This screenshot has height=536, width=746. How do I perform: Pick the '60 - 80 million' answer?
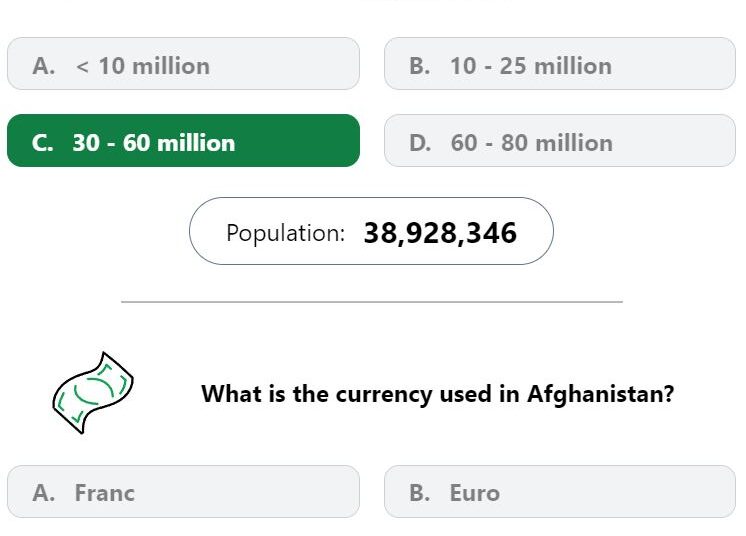[x=560, y=140]
